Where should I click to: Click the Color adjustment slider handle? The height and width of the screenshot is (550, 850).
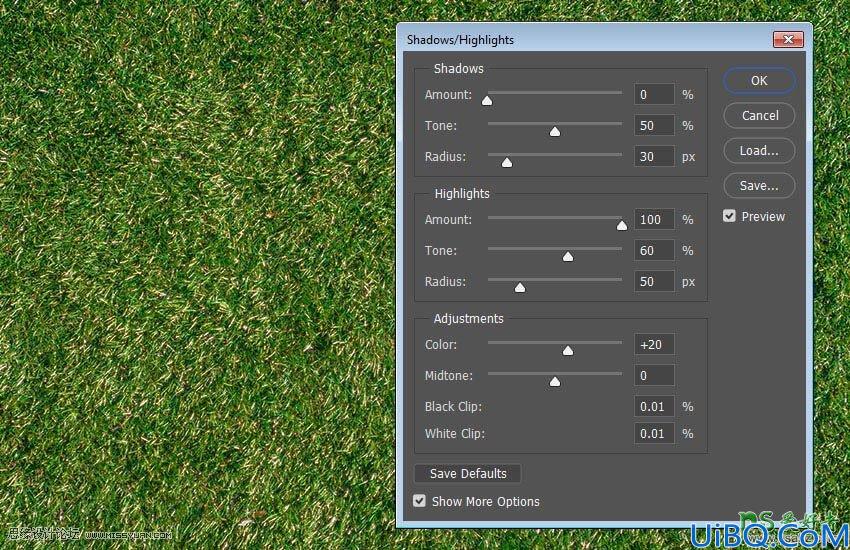coord(568,351)
